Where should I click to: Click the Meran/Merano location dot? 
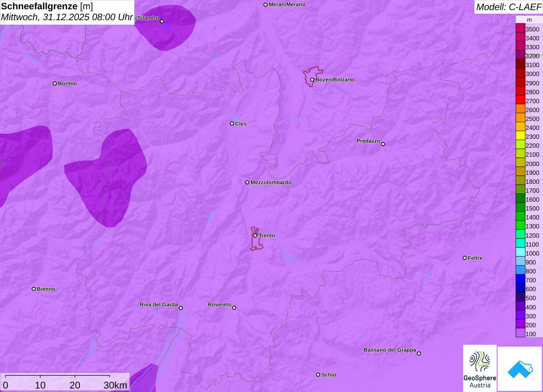click(x=266, y=5)
